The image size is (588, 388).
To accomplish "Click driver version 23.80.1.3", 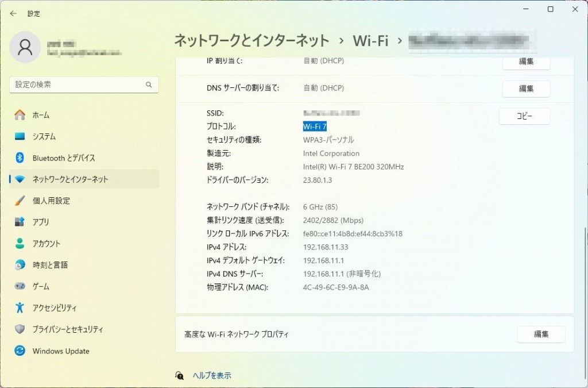I will coord(317,180).
